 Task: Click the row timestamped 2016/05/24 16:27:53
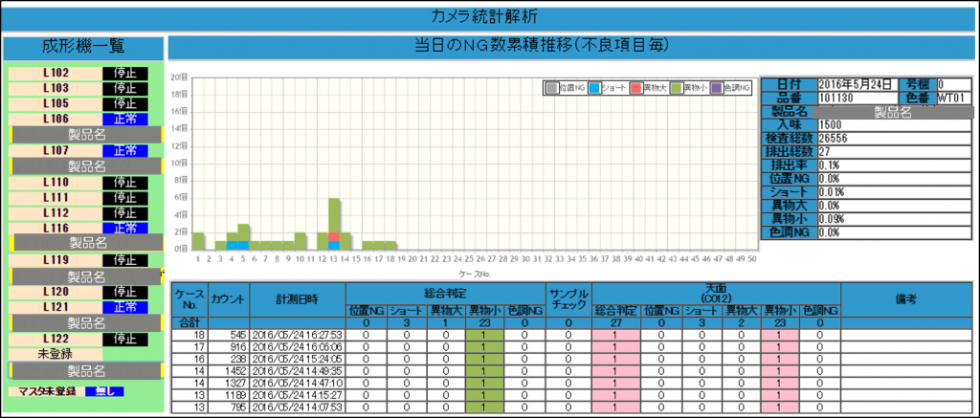coord(297,336)
